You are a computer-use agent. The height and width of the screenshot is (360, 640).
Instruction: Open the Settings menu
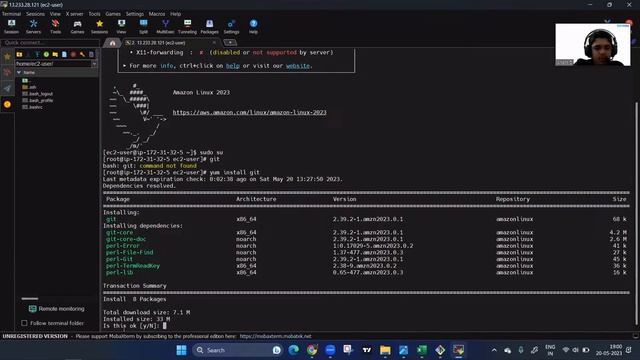coord(134,14)
